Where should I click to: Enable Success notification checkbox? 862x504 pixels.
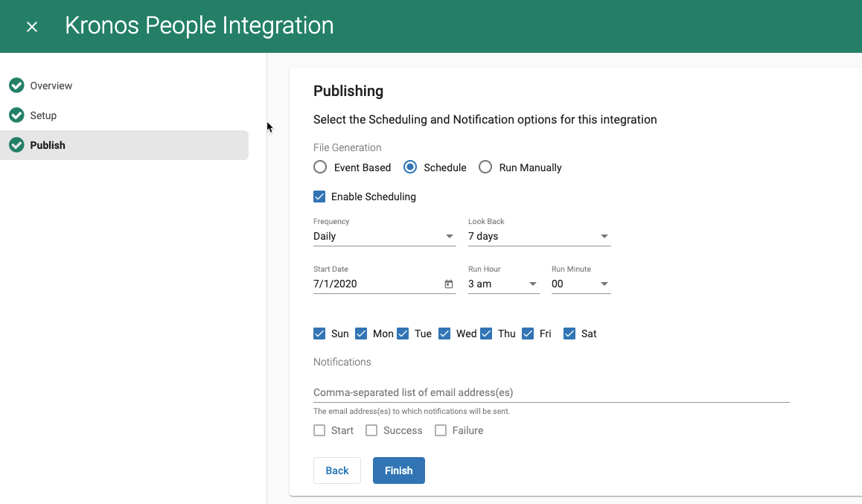point(371,430)
